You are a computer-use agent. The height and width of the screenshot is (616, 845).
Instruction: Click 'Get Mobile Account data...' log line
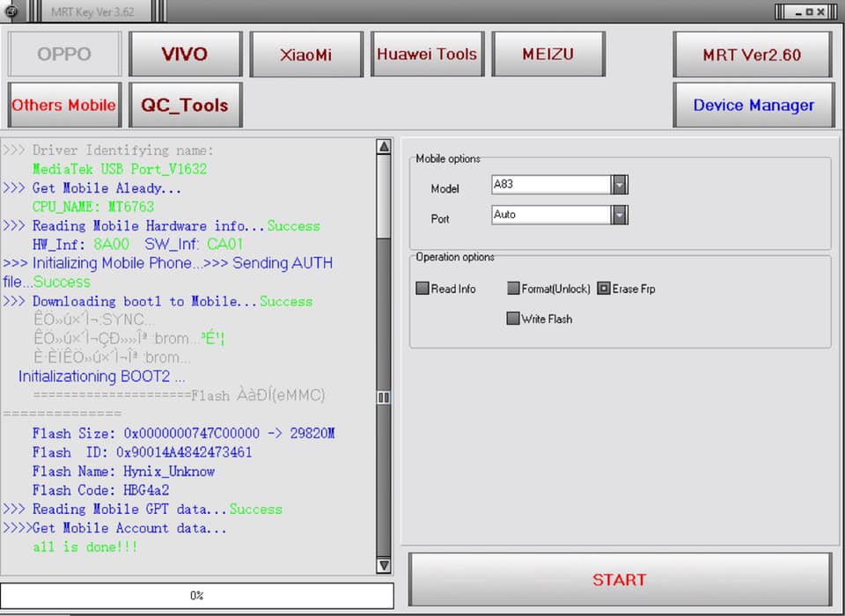[114, 528]
